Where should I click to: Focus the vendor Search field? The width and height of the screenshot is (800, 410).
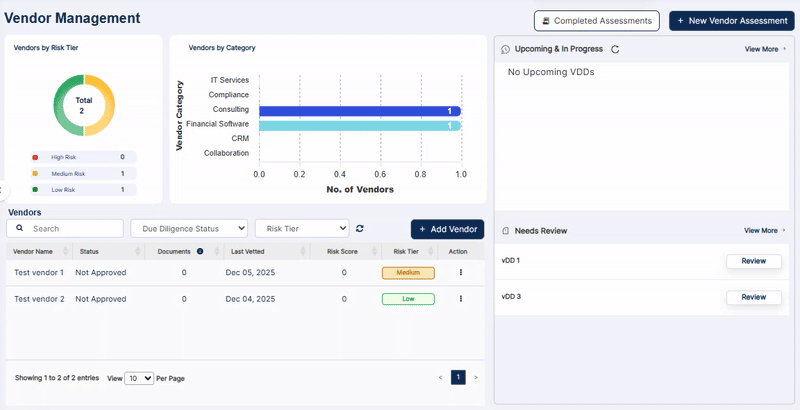tap(65, 228)
